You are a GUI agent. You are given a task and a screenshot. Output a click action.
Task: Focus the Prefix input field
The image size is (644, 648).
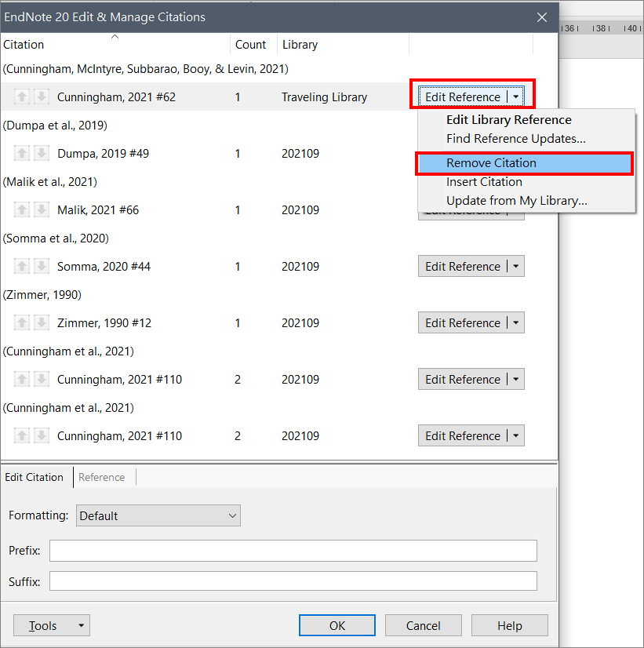[x=293, y=551]
